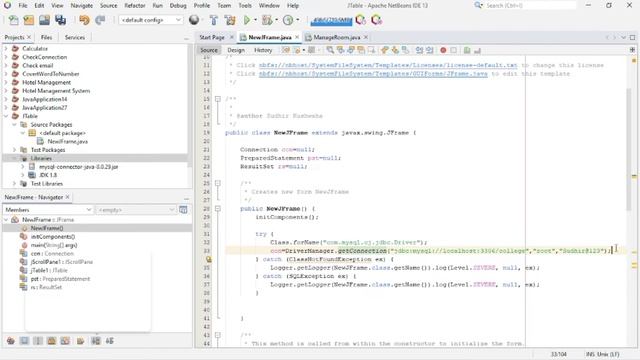Screen dimensions: 640x360
Task: Expand the Hotel Management project node
Action: point(6,82)
